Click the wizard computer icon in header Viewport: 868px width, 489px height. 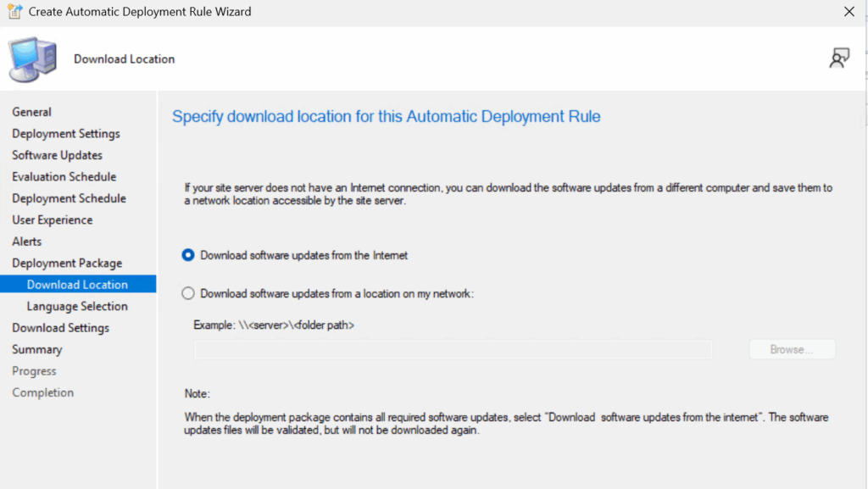pos(33,59)
